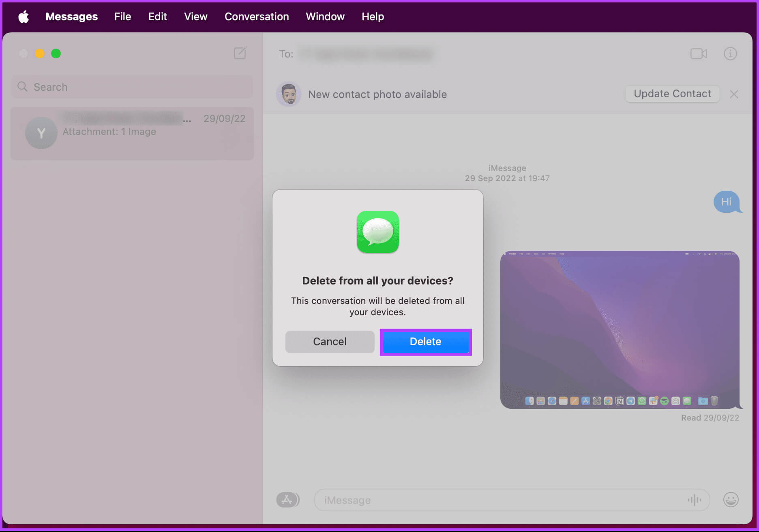Click 'New contact photo available' text
The height and width of the screenshot is (532, 759).
click(377, 94)
